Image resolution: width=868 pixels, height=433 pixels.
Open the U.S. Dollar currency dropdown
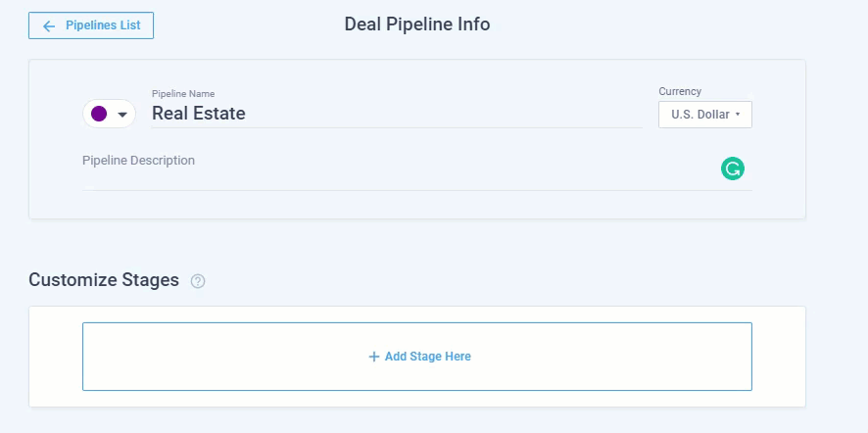tap(699, 115)
